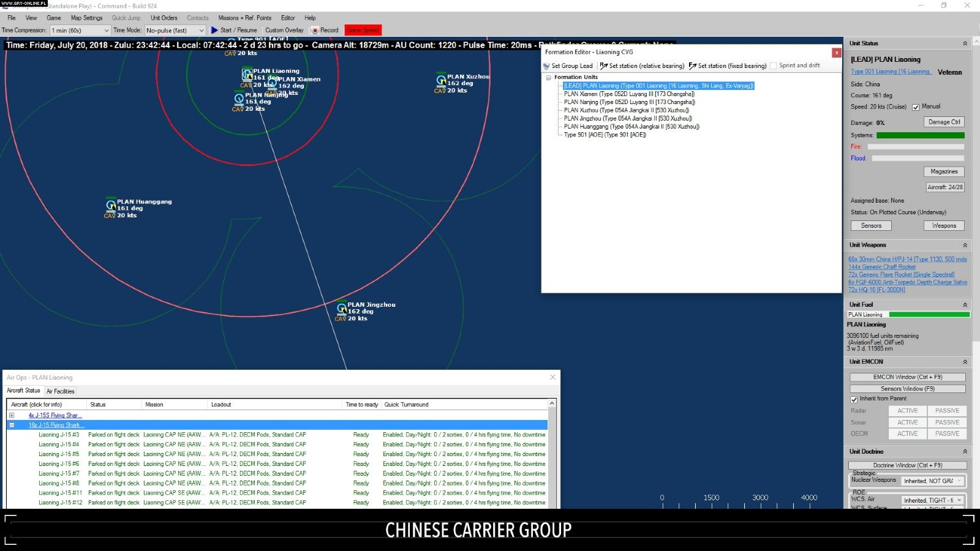Viewport: 980px width, 551px height.
Task: Select Set Group Lead in Formation Editor
Action: [567, 66]
